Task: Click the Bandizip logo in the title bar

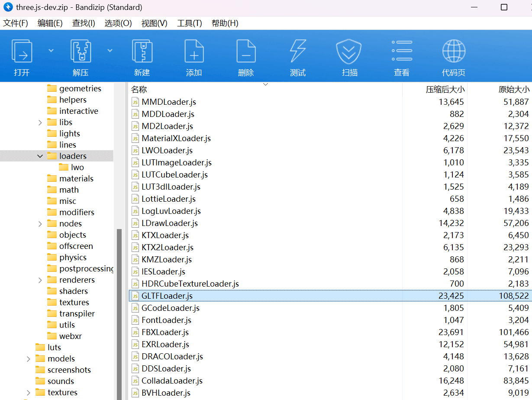Action: 8,7
